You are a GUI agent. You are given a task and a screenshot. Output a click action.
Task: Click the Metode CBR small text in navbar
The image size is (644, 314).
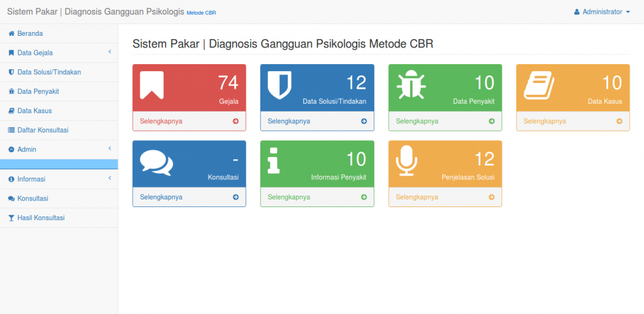point(201,13)
